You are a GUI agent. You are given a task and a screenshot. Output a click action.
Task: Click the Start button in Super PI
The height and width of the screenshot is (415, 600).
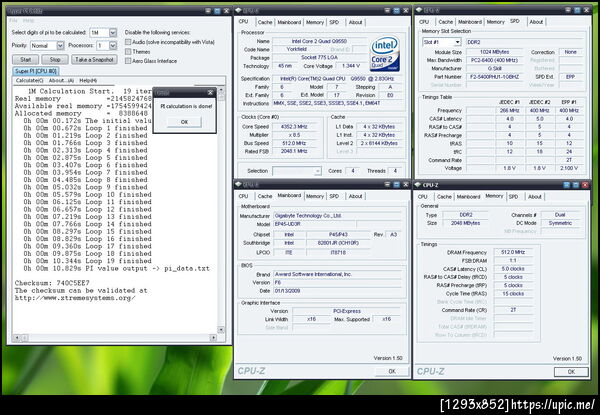[x=26, y=59]
